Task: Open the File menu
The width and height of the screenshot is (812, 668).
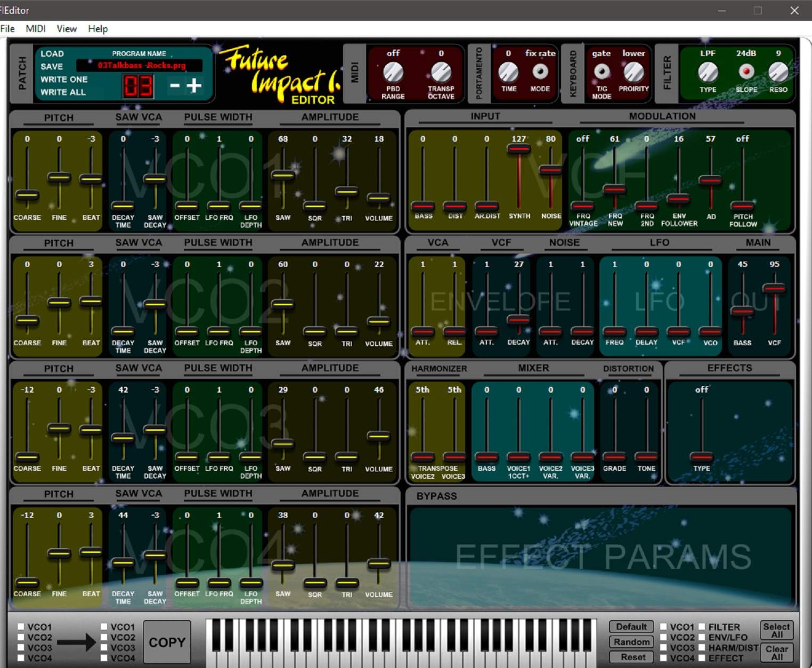Action: click(x=7, y=29)
